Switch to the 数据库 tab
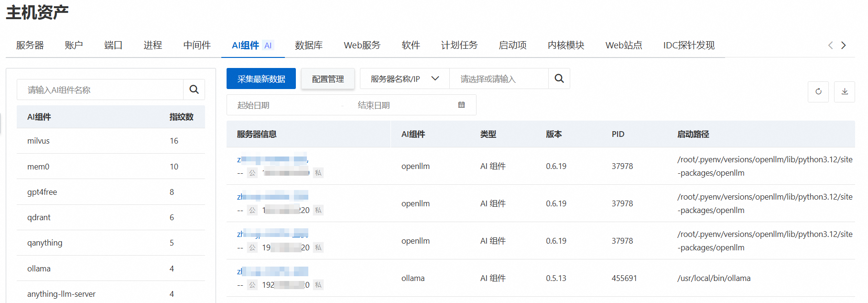 coord(309,45)
